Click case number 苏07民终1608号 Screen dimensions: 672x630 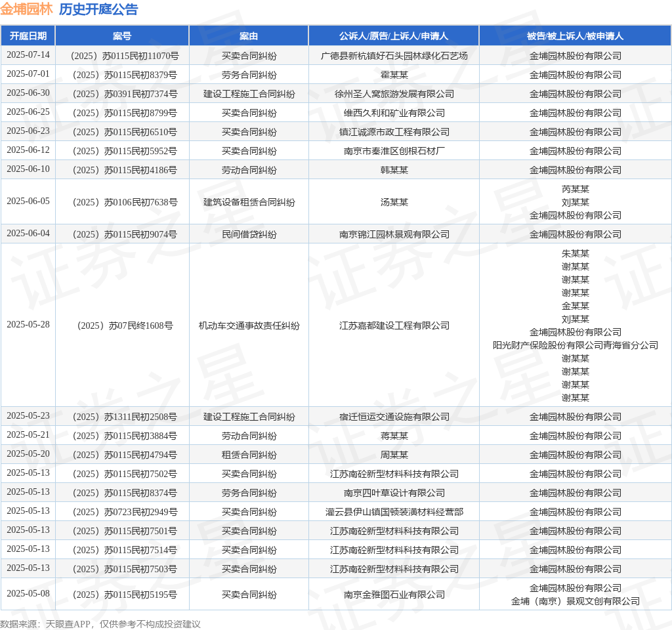tap(125, 325)
